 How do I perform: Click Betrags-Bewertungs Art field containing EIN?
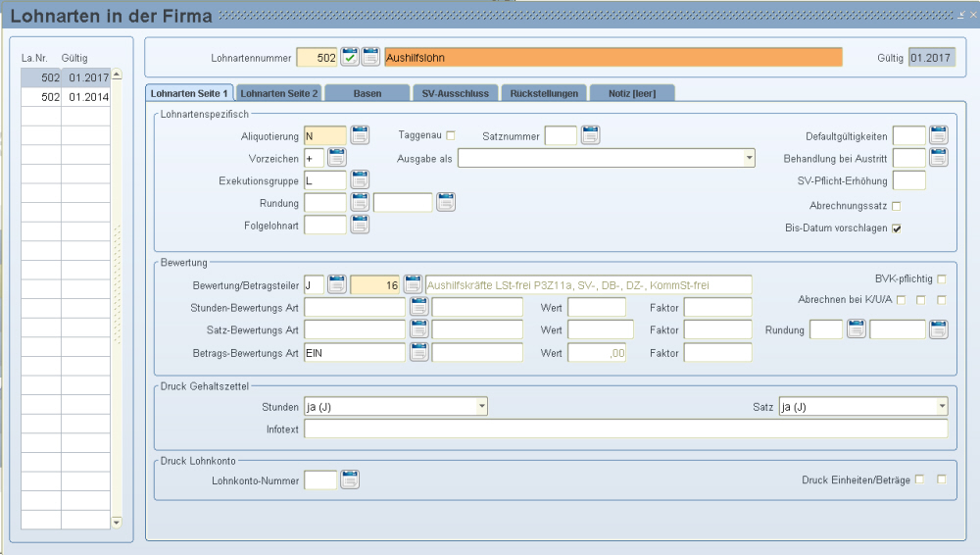355,352
